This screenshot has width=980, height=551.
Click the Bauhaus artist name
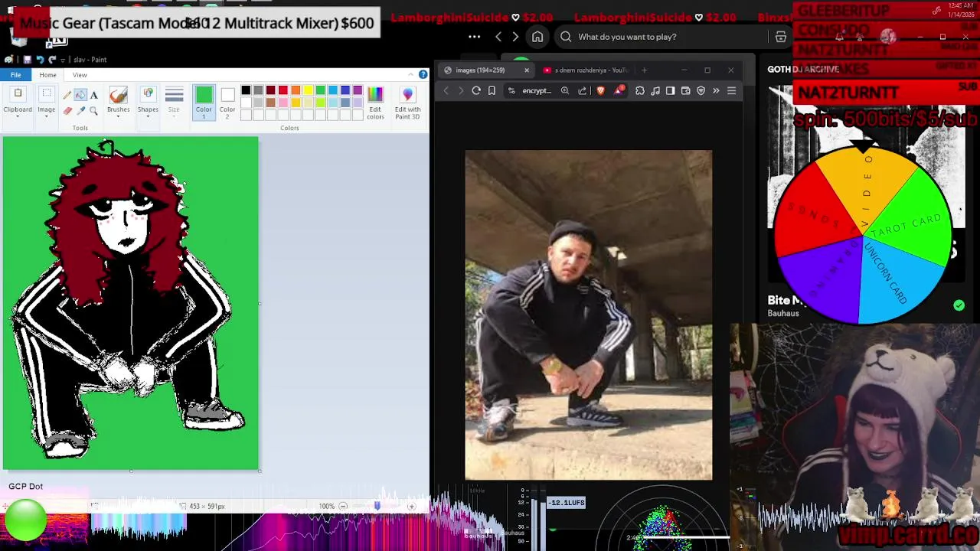point(783,313)
